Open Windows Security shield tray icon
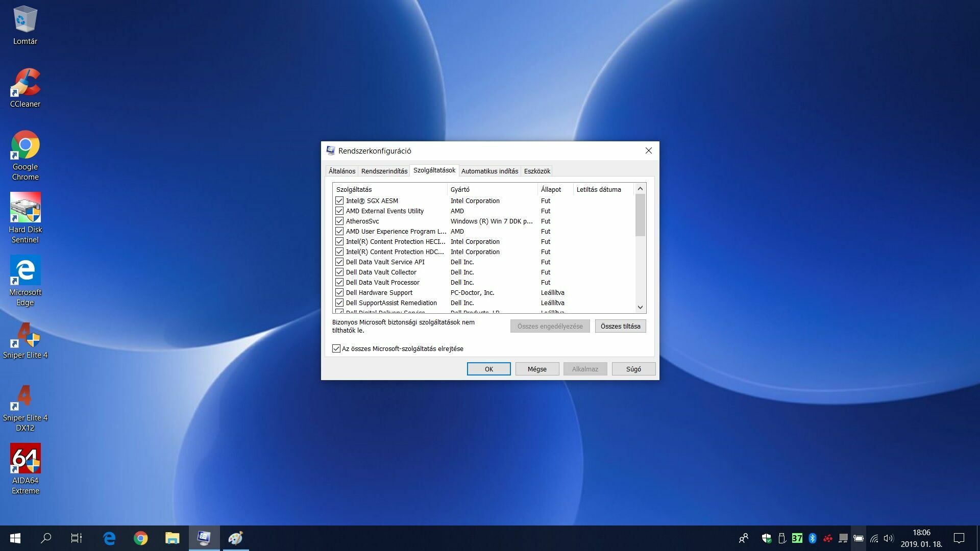 (x=766, y=538)
